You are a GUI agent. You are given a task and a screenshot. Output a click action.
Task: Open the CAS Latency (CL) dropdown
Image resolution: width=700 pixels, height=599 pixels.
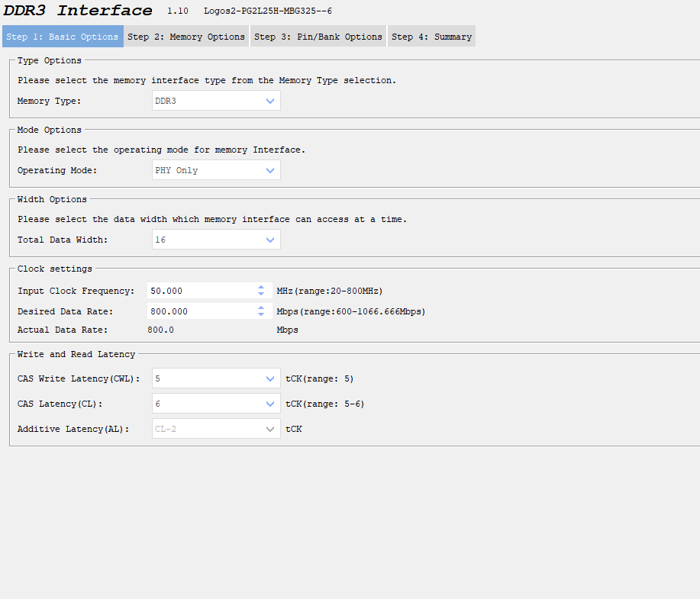pos(216,404)
